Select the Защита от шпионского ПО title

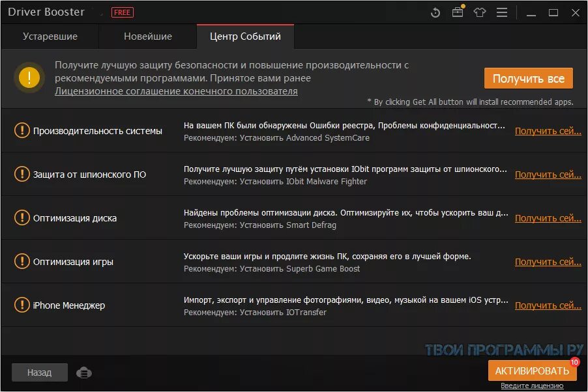pyautogui.click(x=89, y=175)
